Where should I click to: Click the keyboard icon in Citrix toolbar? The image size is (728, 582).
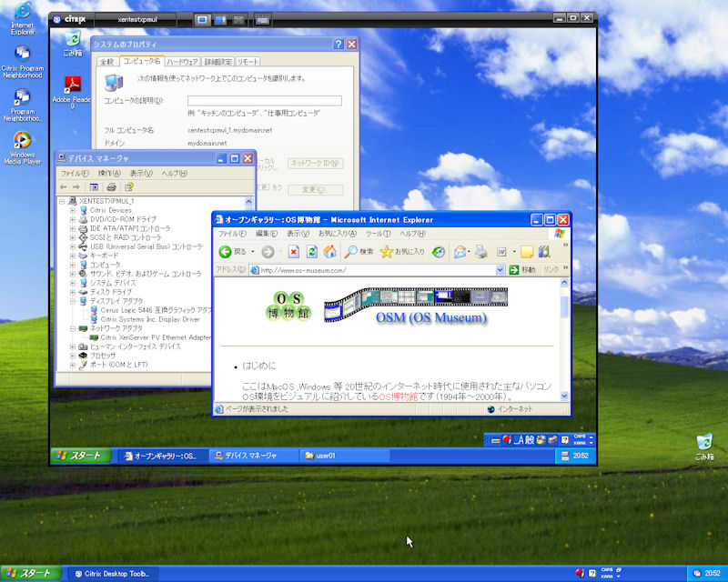pyautogui.click(x=262, y=19)
